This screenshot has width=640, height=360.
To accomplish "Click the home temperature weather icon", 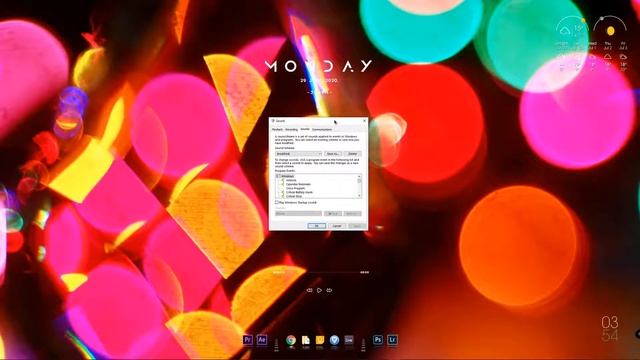I will point(565,30).
